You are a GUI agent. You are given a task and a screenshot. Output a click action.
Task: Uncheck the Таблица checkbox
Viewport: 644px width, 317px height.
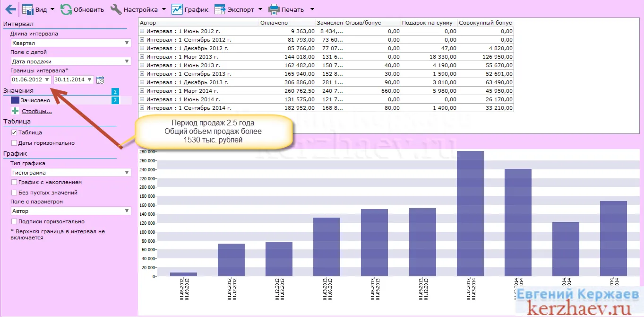click(15, 132)
